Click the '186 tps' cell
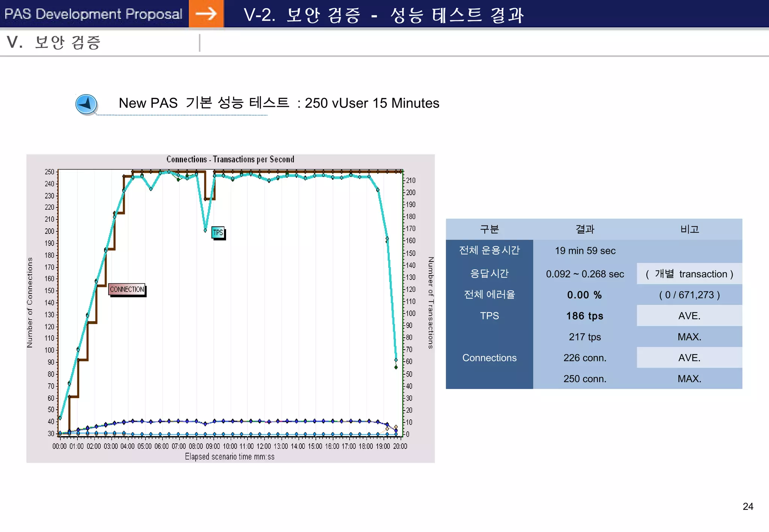The height and width of the screenshot is (532, 769). pos(585,316)
